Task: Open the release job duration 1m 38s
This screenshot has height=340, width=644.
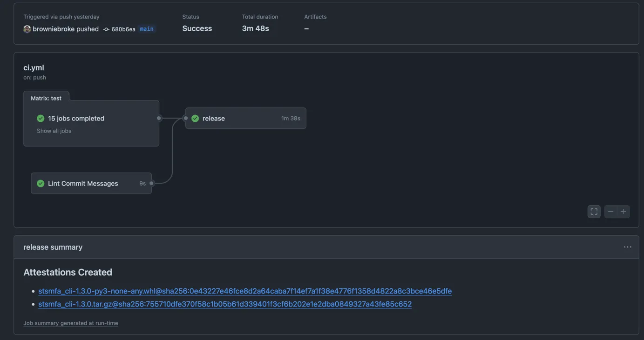Action: pos(291,118)
